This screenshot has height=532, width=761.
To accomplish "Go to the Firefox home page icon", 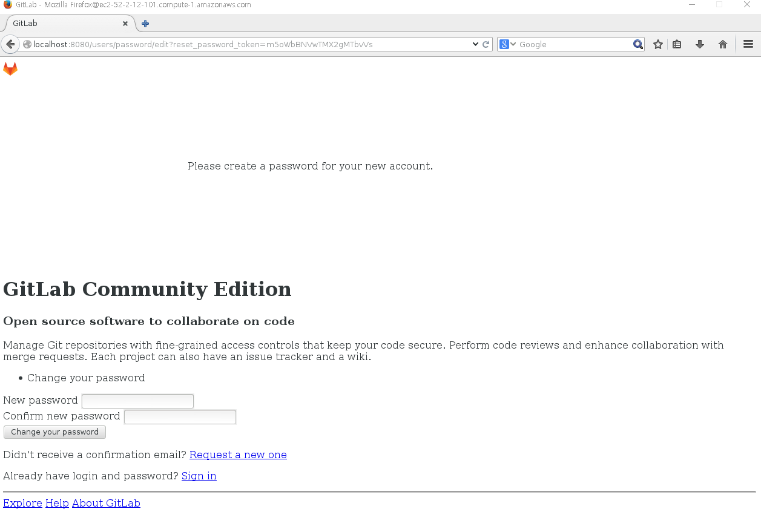I will click(x=723, y=44).
